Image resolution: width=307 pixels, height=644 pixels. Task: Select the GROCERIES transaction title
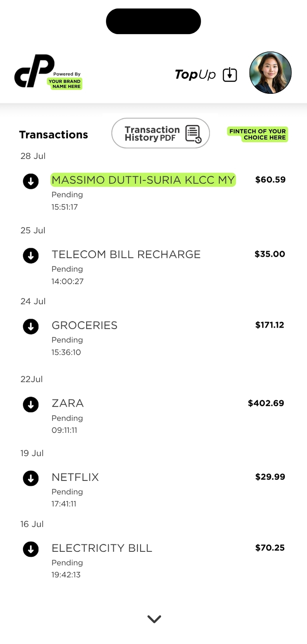pos(85,325)
